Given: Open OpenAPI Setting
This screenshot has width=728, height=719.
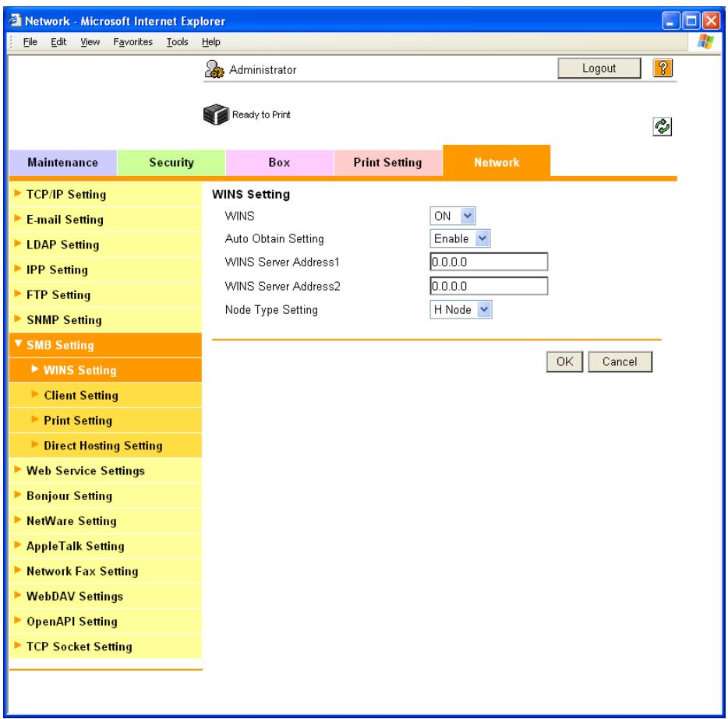Looking at the screenshot, I should (105, 621).
